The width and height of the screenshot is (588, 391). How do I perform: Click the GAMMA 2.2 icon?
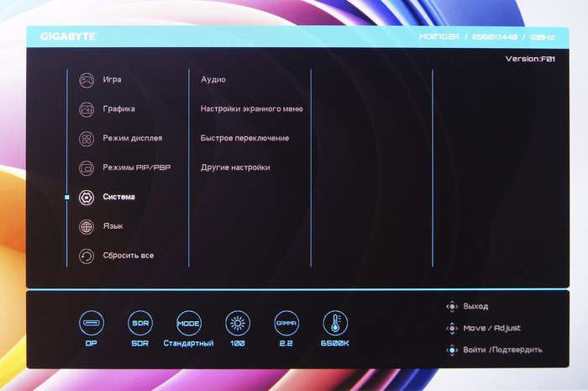click(x=286, y=323)
